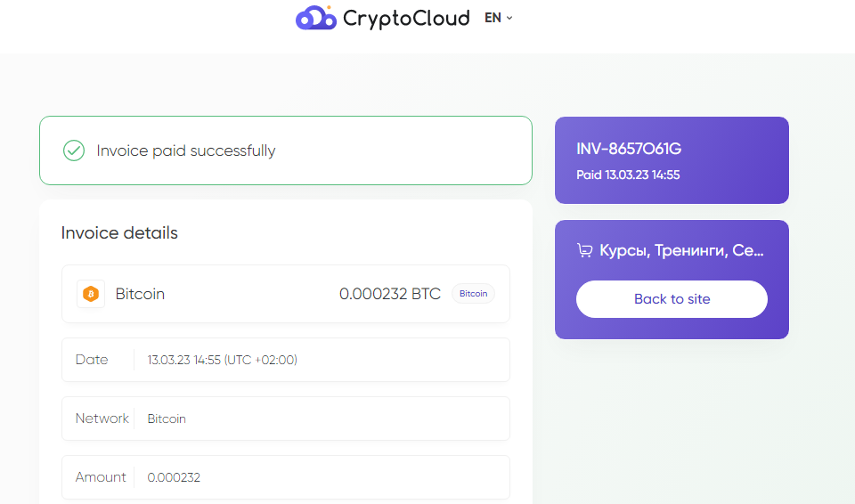Click the Invoice paid successfully banner

pyautogui.click(x=286, y=150)
